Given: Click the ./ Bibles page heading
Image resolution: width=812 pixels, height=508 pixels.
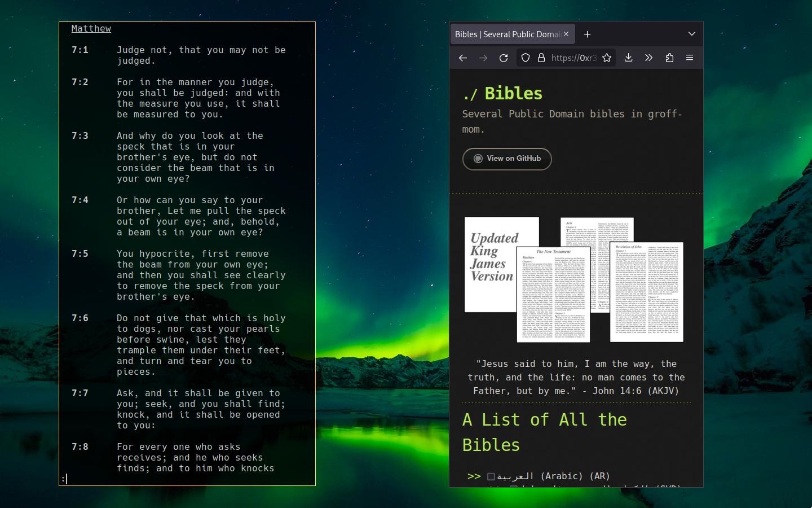Looking at the screenshot, I should coord(502,93).
